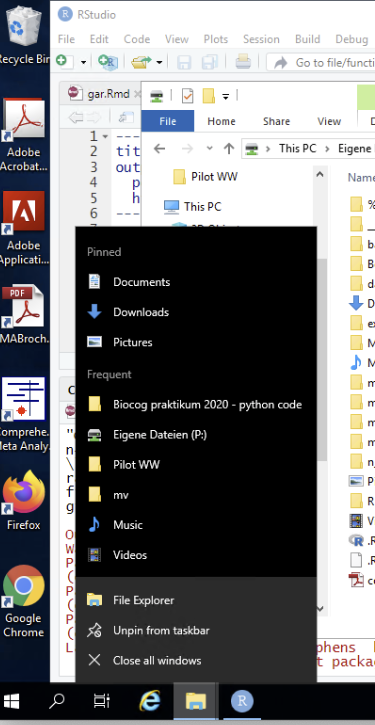Click RStudio save icon

184,61
